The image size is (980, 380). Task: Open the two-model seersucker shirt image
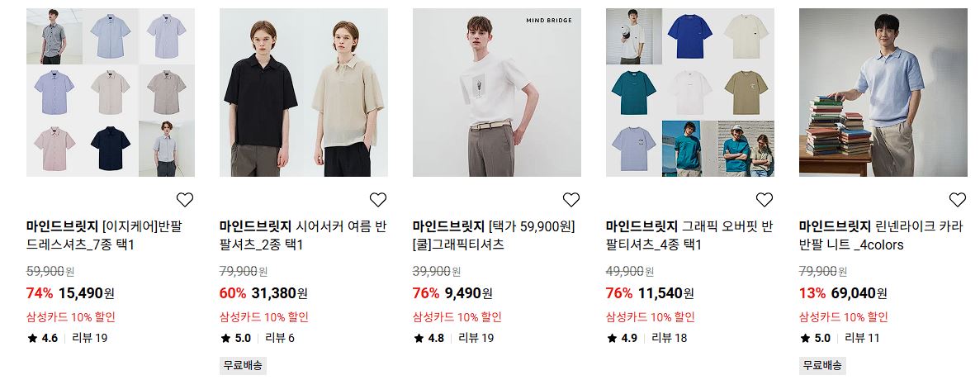coord(304,93)
